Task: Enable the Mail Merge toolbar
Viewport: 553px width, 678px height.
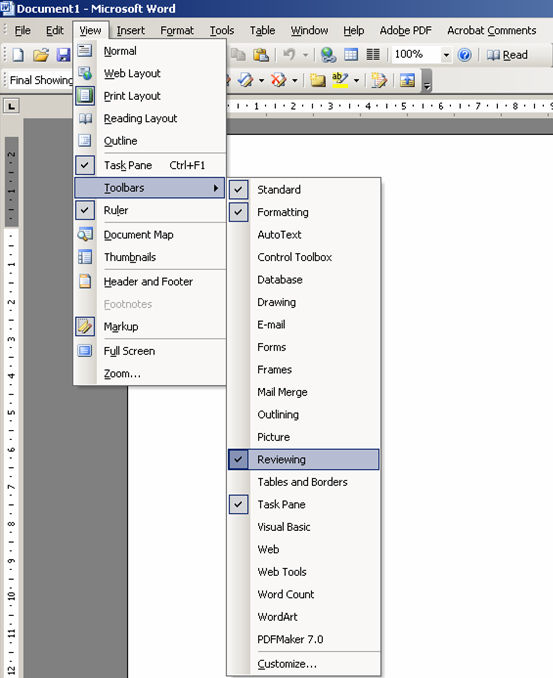Action: [304, 392]
